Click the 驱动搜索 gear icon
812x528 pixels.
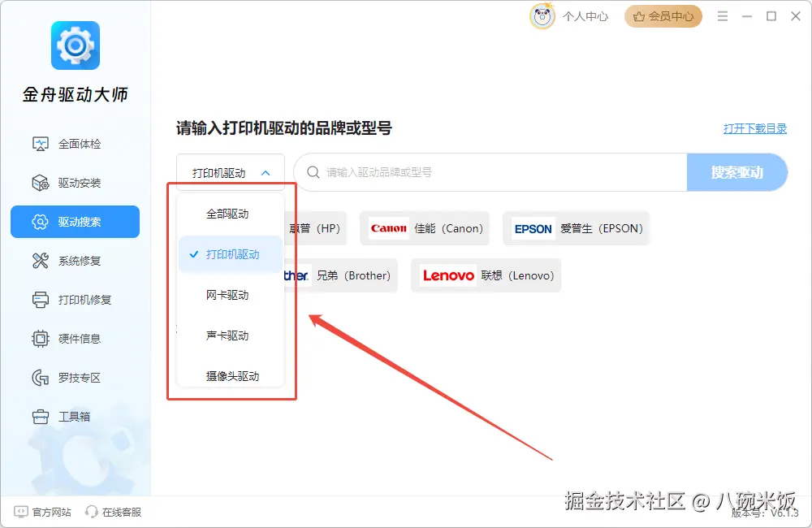coord(41,222)
